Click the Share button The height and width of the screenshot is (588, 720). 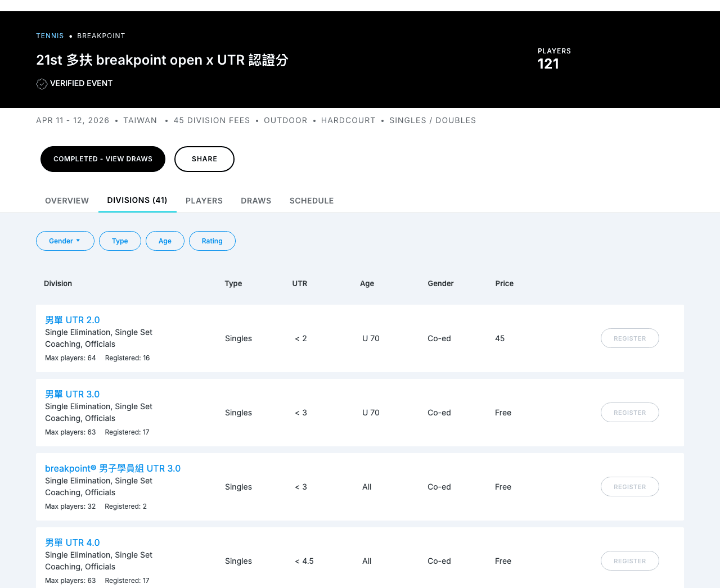click(204, 159)
